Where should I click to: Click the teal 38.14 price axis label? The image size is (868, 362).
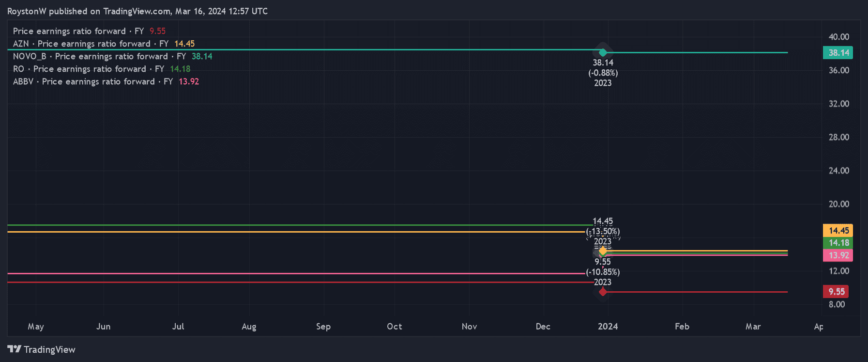(838, 53)
